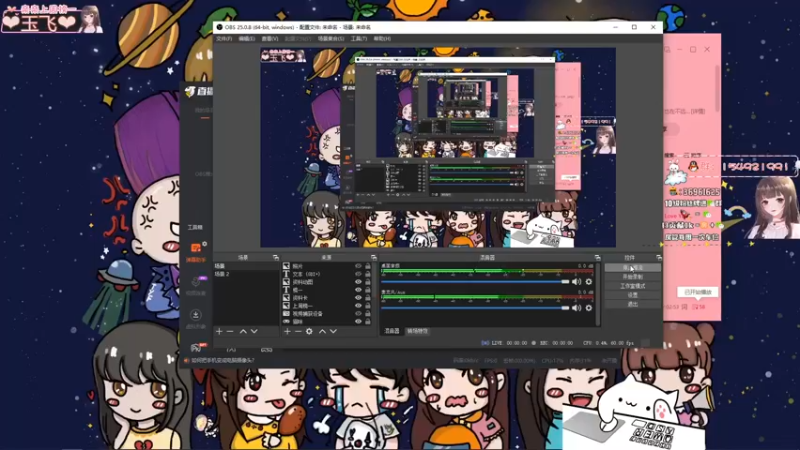Mute the mic/Aux speaker icon
The height and width of the screenshot is (450, 800).
577,308
